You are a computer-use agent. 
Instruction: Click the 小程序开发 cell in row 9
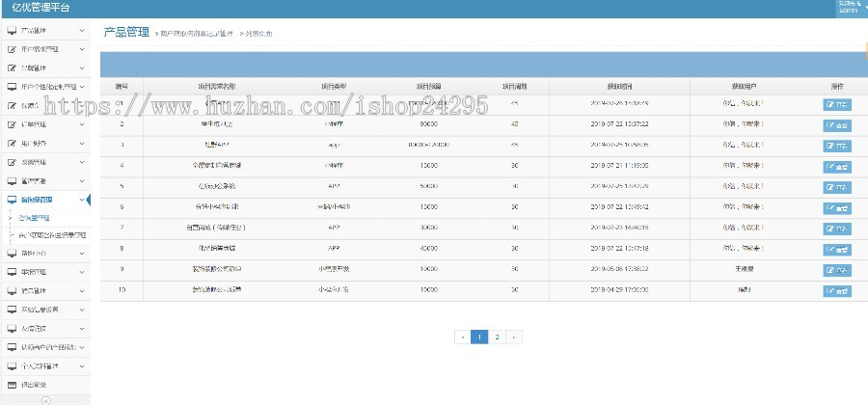[x=334, y=269]
